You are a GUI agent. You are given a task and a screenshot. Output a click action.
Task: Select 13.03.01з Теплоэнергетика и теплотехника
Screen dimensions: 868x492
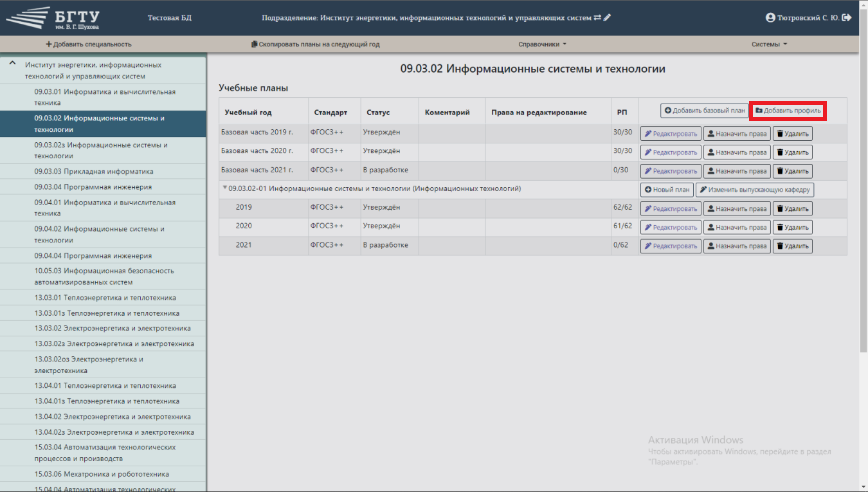coord(103,313)
